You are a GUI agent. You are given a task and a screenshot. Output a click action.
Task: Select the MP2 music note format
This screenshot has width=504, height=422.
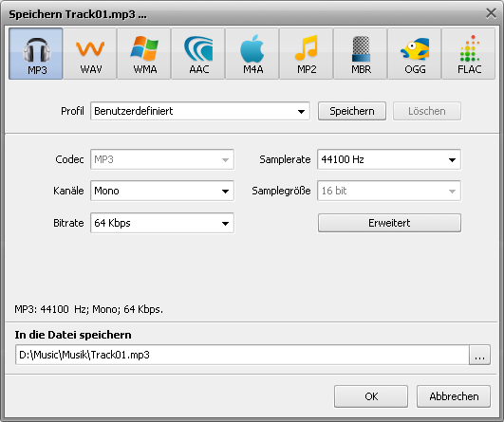[306, 54]
